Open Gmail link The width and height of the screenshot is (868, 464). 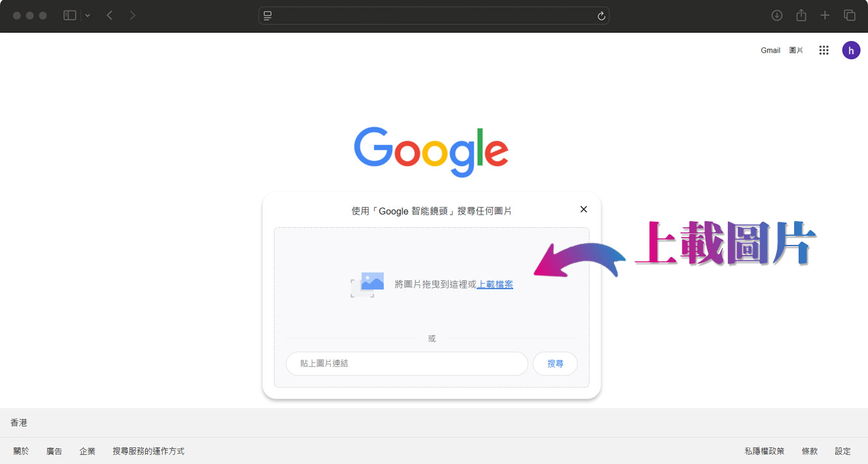770,50
